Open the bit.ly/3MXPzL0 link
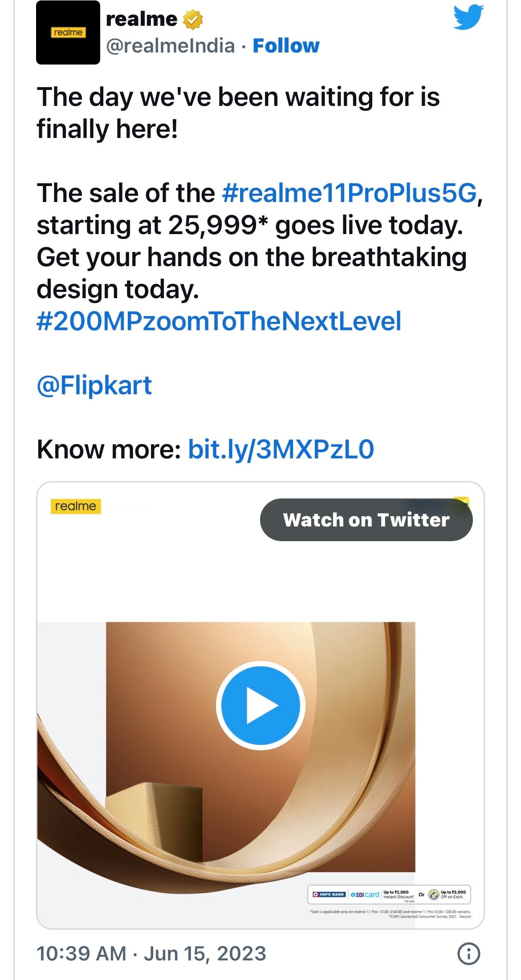The height and width of the screenshot is (980, 521). click(281, 450)
